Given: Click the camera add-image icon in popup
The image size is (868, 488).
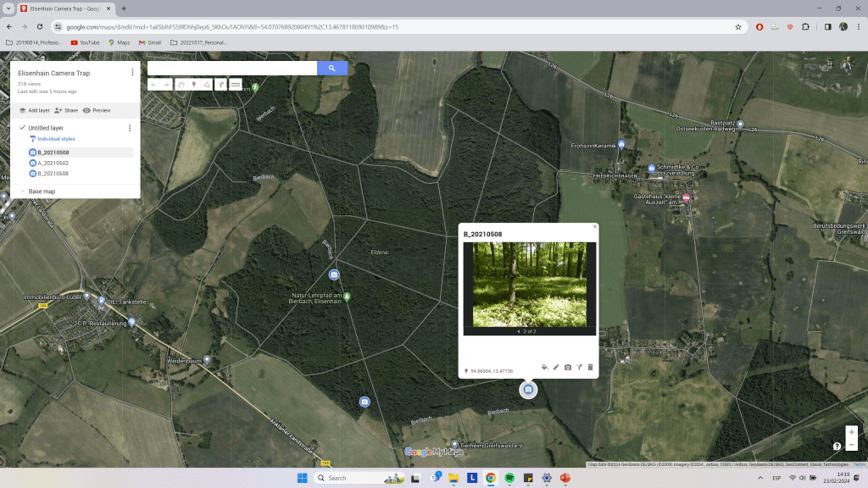Looking at the screenshot, I should point(568,367).
